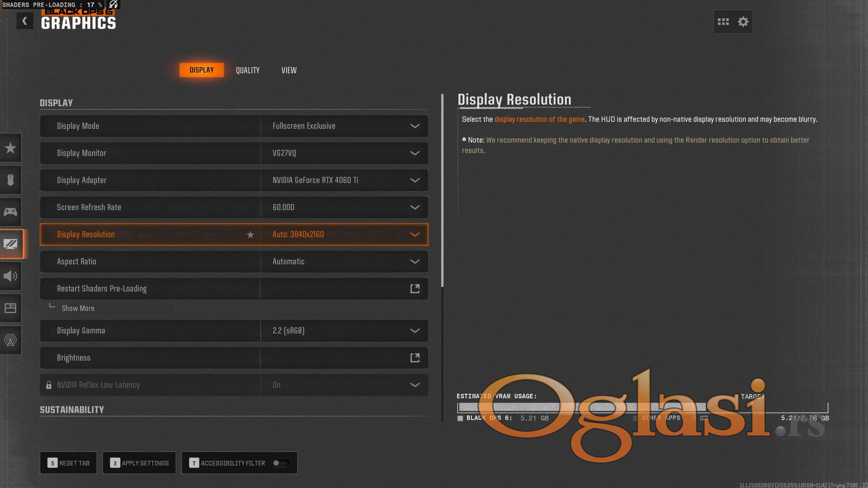
Task: Expand Show More under Restart Shaders
Action: 78,308
